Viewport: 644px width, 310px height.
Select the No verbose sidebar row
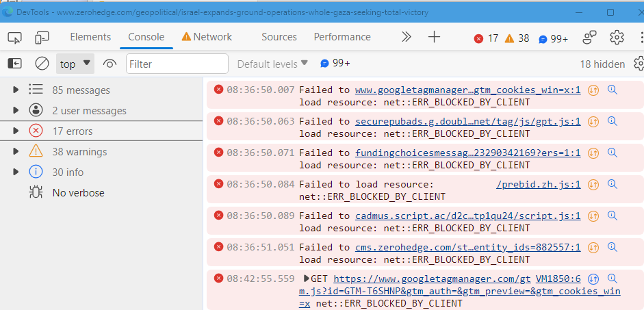coord(101,192)
